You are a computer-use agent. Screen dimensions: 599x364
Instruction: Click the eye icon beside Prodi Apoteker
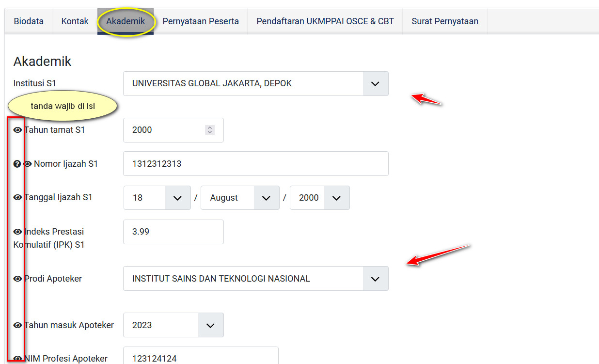click(x=18, y=279)
